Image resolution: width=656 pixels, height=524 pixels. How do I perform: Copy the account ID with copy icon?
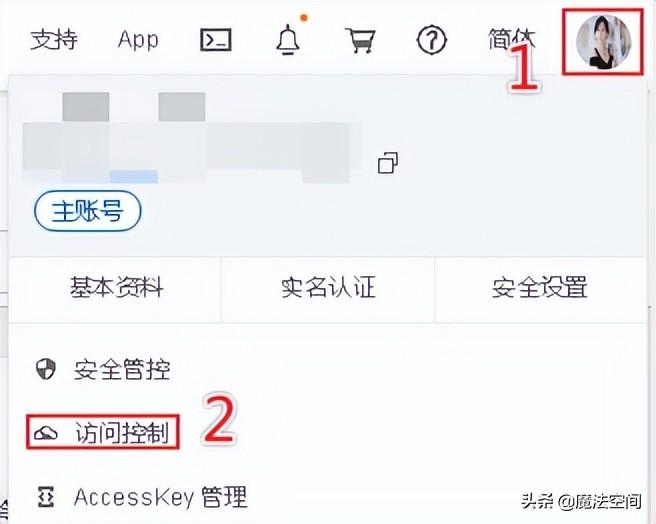point(388,163)
